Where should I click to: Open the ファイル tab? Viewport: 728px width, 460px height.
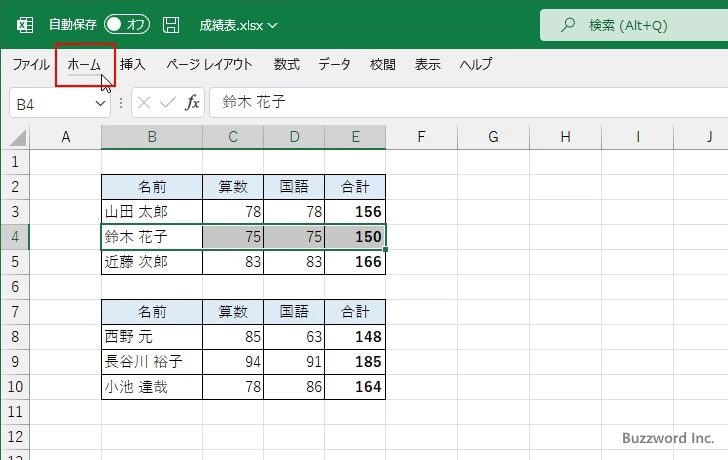point(31,64)
